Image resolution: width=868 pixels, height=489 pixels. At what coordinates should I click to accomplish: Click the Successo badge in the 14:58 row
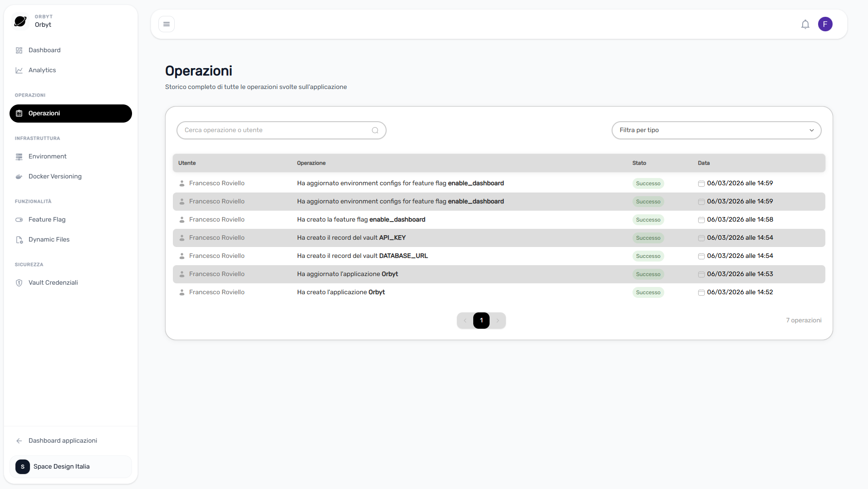pyautogui.click(x=648, y=220)
